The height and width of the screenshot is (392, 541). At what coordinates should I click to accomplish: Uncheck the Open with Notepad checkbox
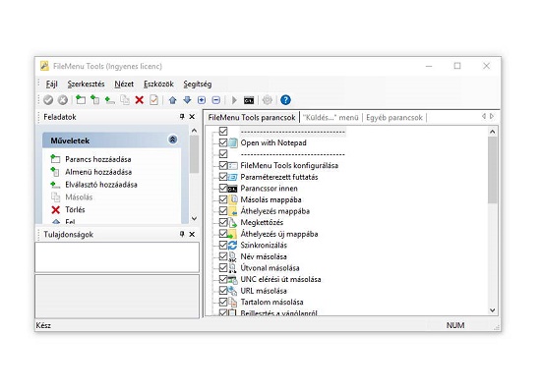click(223, 142)
